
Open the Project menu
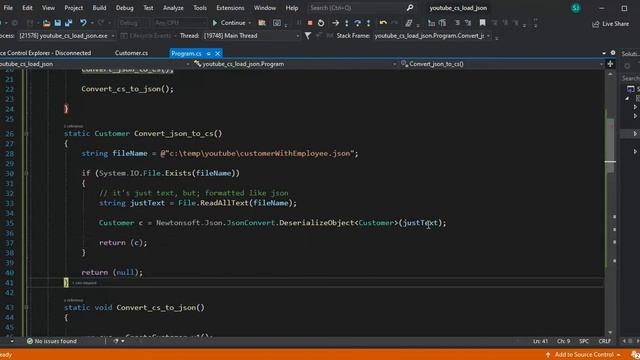73,8
